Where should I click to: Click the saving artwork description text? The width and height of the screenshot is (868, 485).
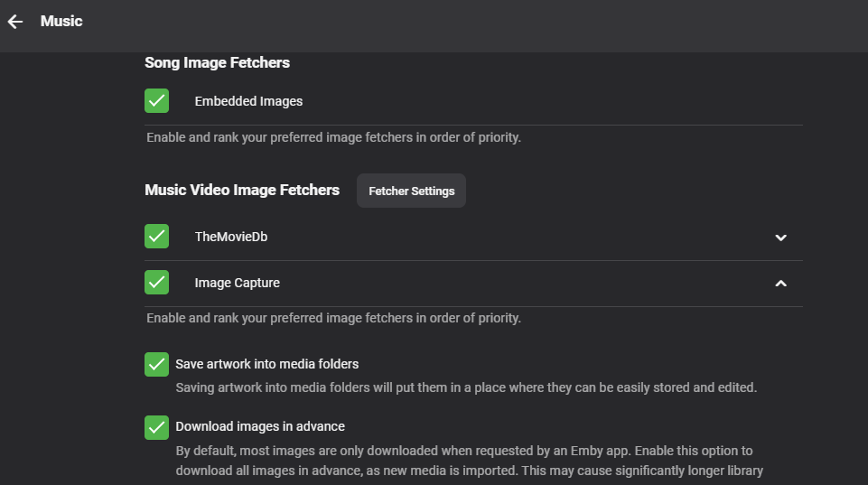(x=465, y=387)
